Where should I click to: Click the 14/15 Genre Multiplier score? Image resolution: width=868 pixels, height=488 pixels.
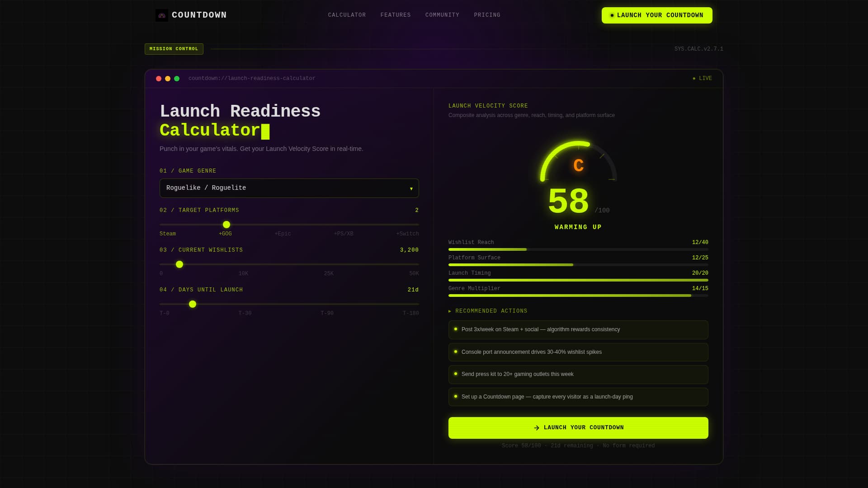[x=700, y=289]
